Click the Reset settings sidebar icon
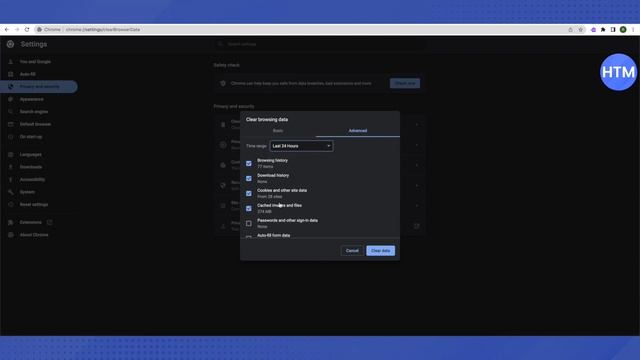This screenshot has width=640, height=360. pos(11,204)
